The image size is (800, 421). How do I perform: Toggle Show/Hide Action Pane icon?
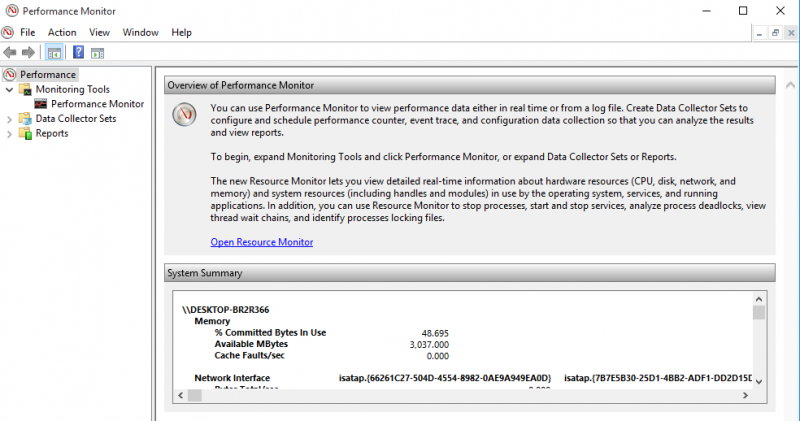97,53
